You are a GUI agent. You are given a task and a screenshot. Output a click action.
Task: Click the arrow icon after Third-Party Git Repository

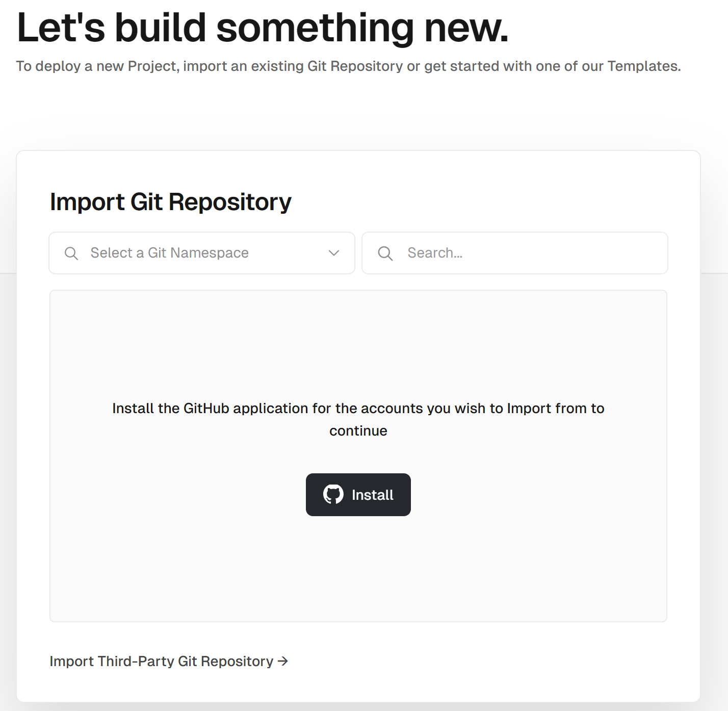[x=283, y=661]
